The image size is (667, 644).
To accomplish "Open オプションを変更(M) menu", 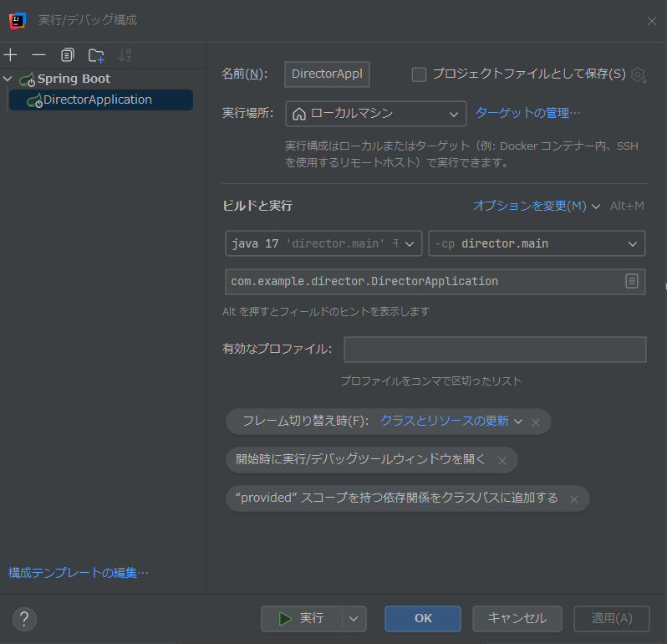I will pyautogui.click(x=537, y=206).
